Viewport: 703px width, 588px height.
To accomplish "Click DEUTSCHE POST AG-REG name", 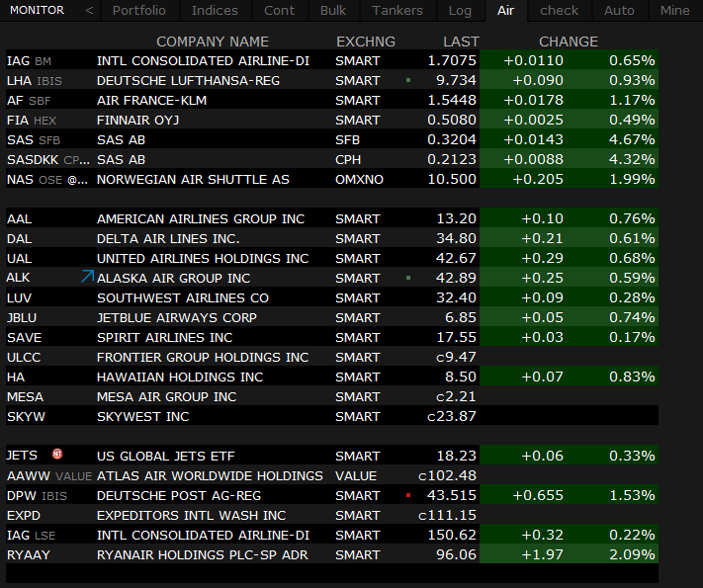I will [x=179, y=495].
